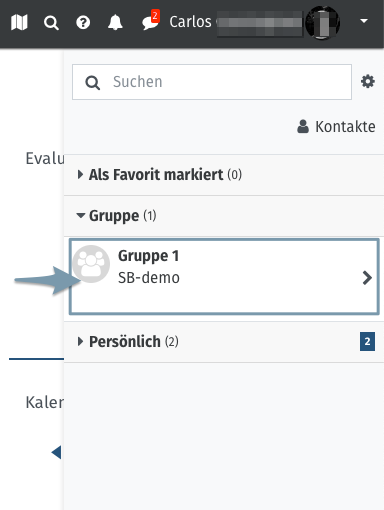Open Gruppe 1 via right chevron

(x=367, y=278)
